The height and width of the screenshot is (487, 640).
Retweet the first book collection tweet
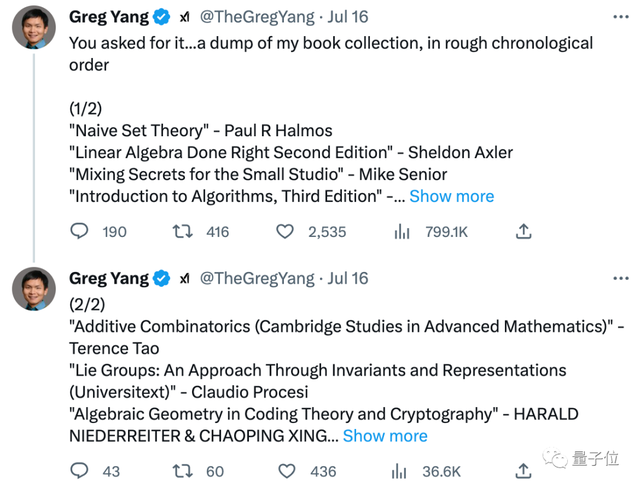point(183,232)
